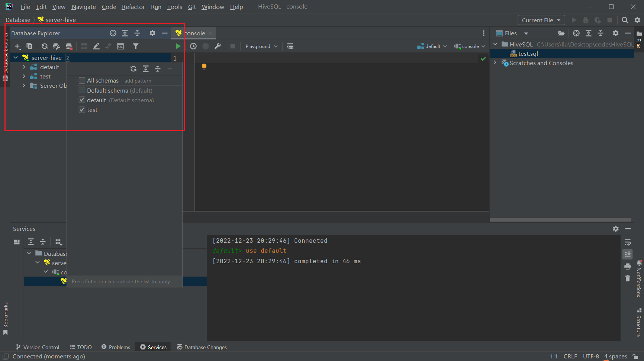Select the test.sql file

pyautogui.click(x=528, y=54)
